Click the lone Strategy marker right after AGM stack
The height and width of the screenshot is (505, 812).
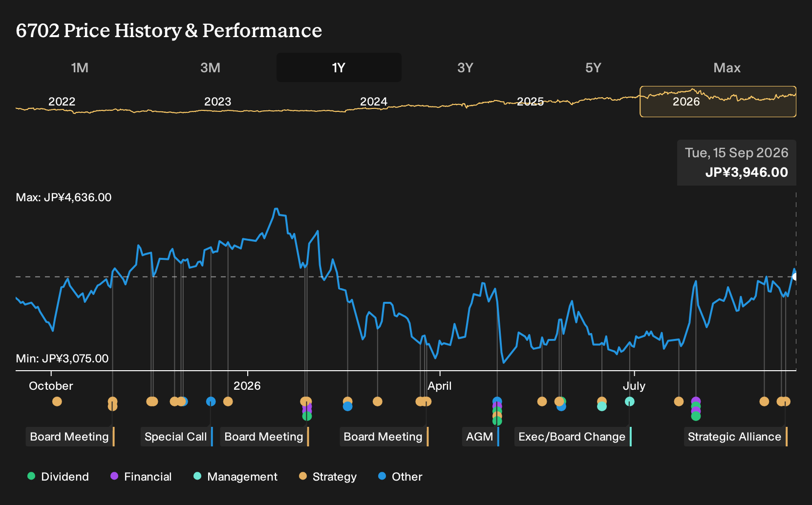[x=542, y=401]
